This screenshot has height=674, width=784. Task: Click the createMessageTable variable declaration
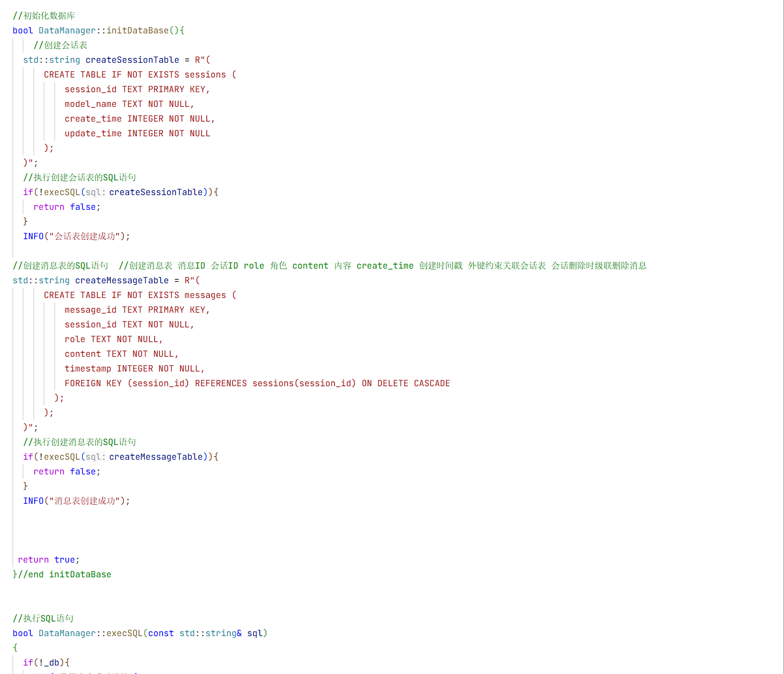click(x=106, y=280)
